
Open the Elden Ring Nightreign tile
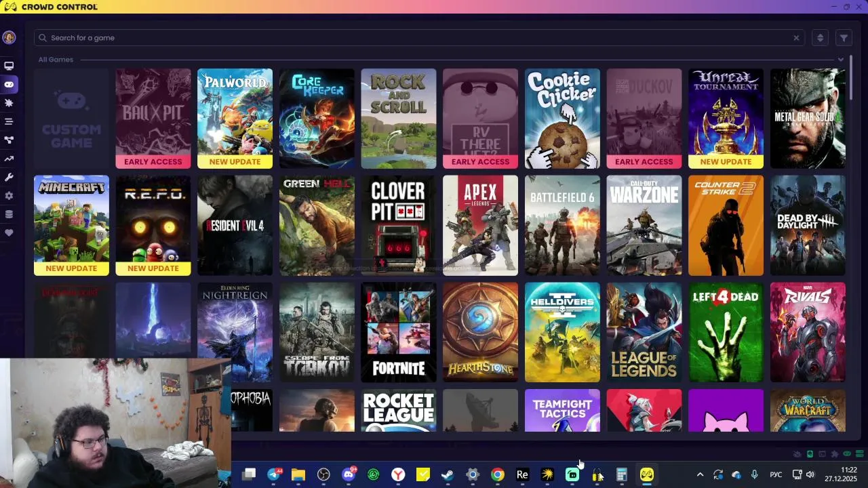click(x=235, y=332)
